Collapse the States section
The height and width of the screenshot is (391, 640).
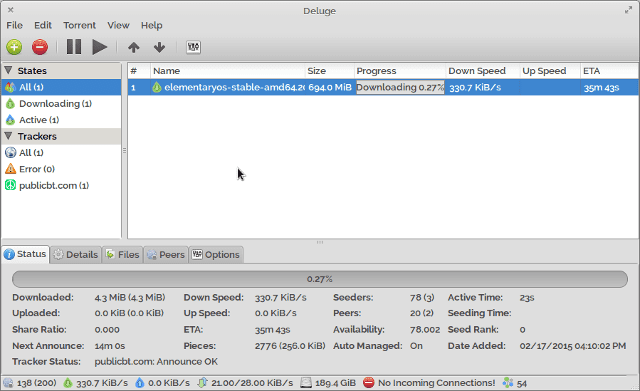pos(8,70)
